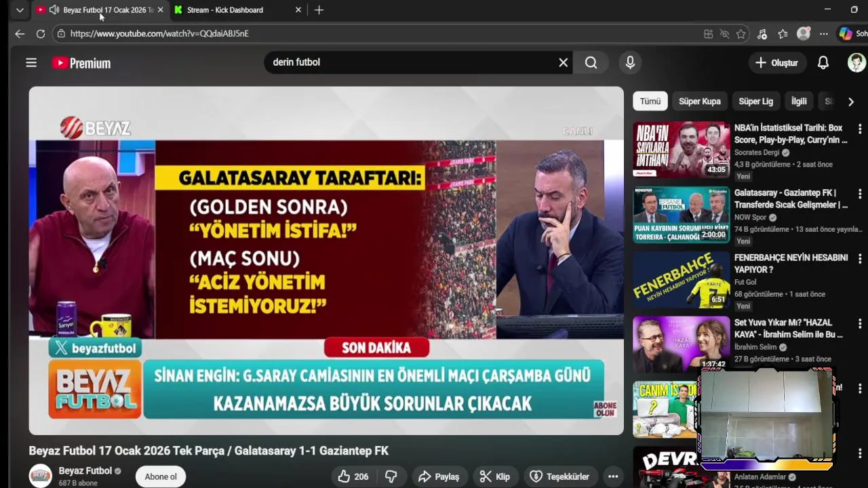Click the main video player
Viewport: 868px width, 488px height.
click(326, 260)
